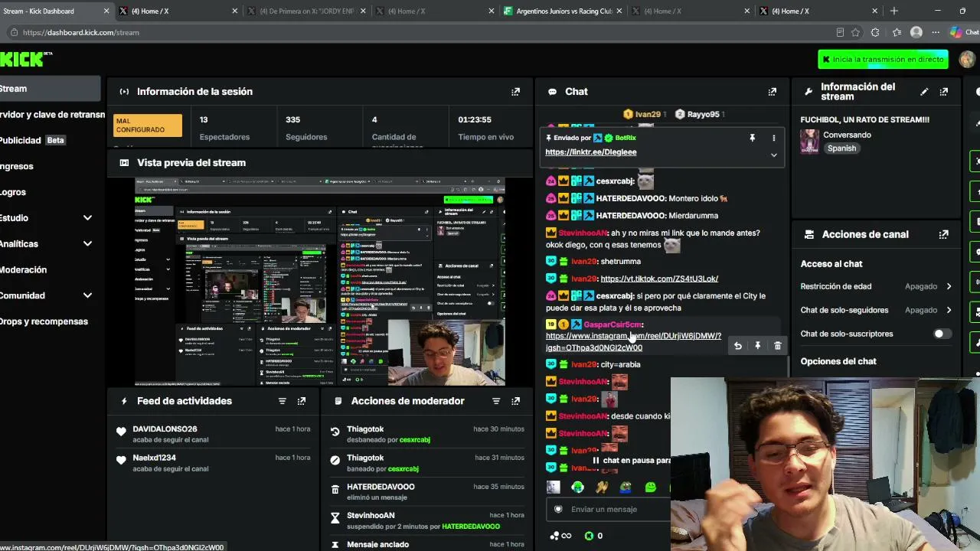Open the Kick account avatar menu
Viewport: 980px width, 551px height.
click(x=967, y=59)
